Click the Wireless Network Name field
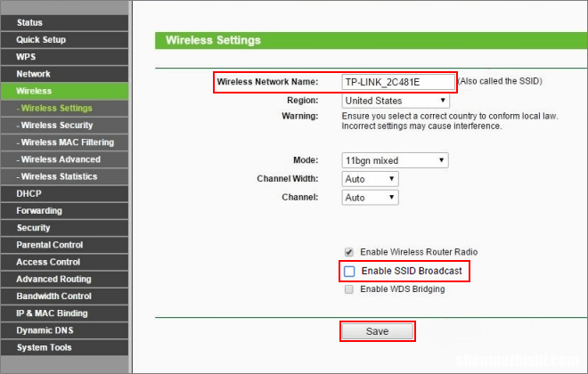 click(x=398, y=82)
